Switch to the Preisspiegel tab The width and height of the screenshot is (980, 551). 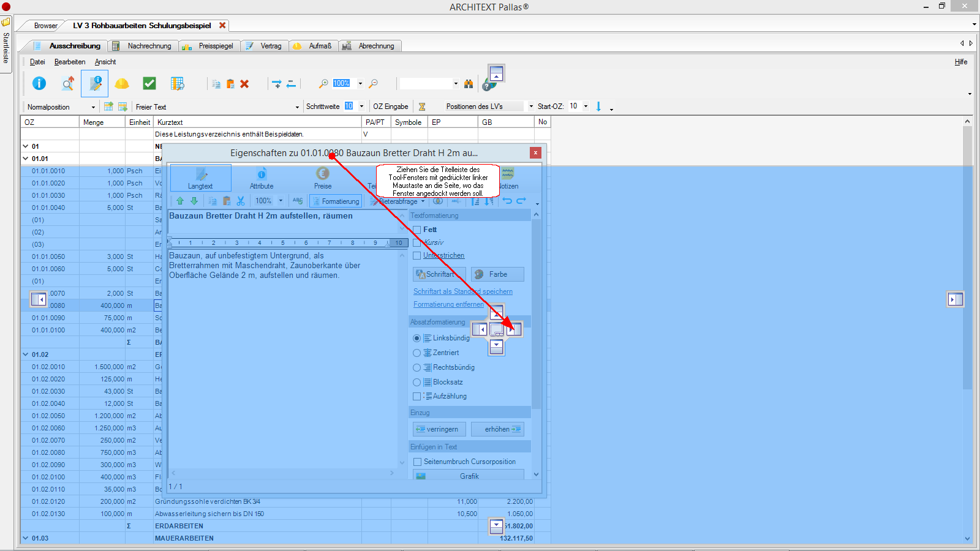tap(209, 46)
